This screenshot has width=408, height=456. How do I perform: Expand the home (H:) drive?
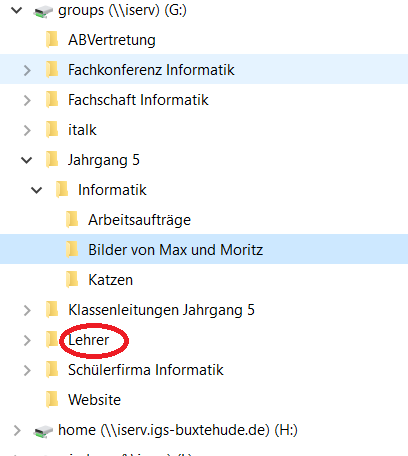(x=17, y=430)
